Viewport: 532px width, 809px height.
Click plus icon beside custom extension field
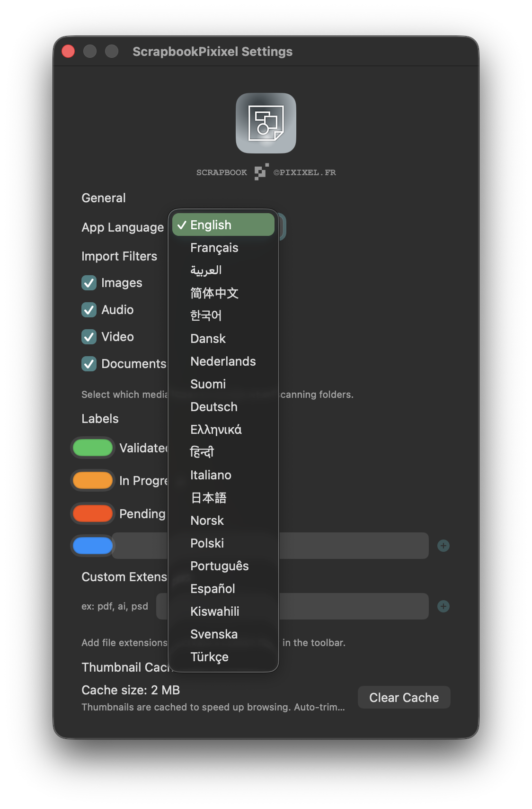coord(443,606)
